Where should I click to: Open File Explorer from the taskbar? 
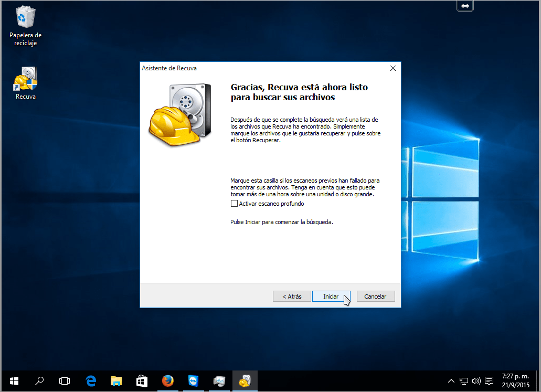116,381
